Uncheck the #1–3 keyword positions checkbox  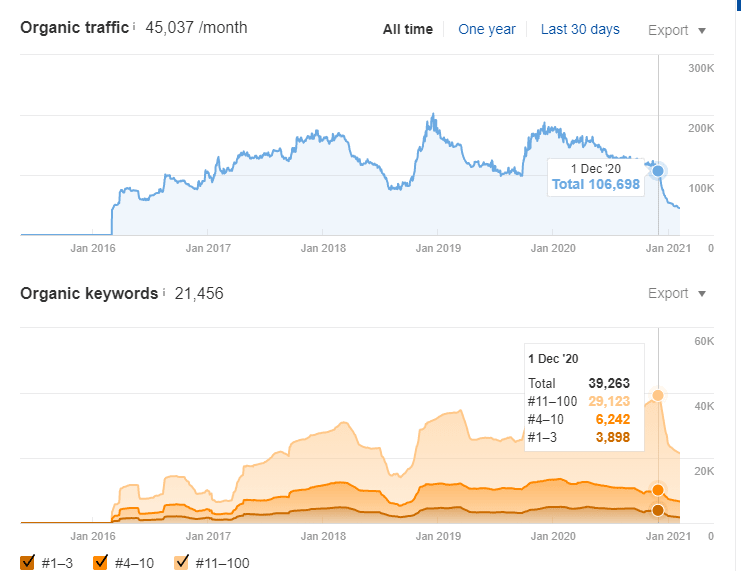(27, 562)
